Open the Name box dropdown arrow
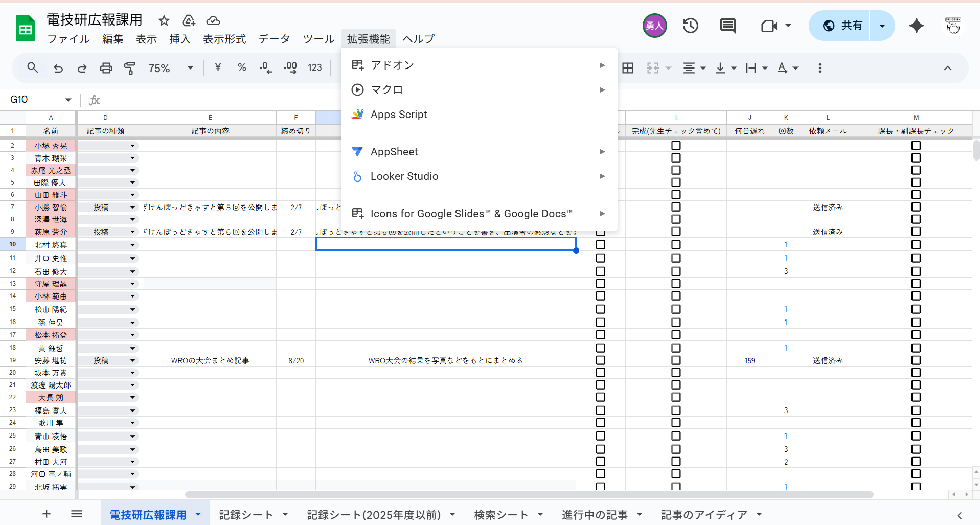 pyautogui.click(x=68, y=100)
